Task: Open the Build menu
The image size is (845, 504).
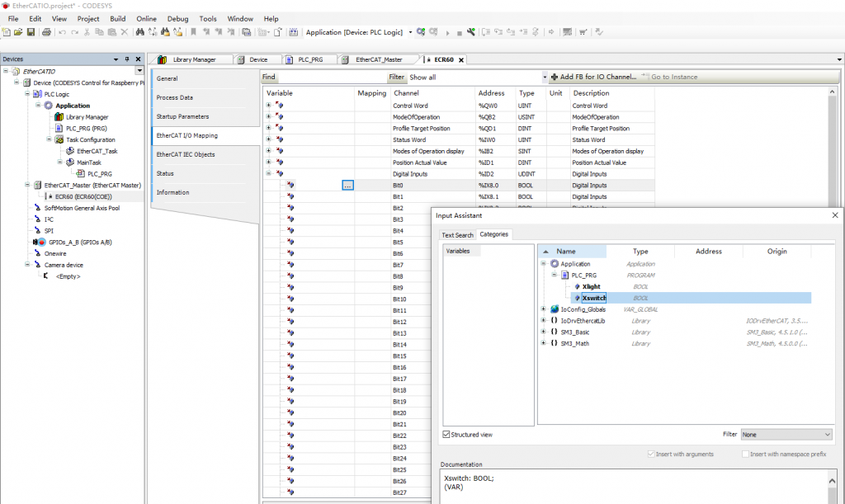Action: tap(117, 18)
